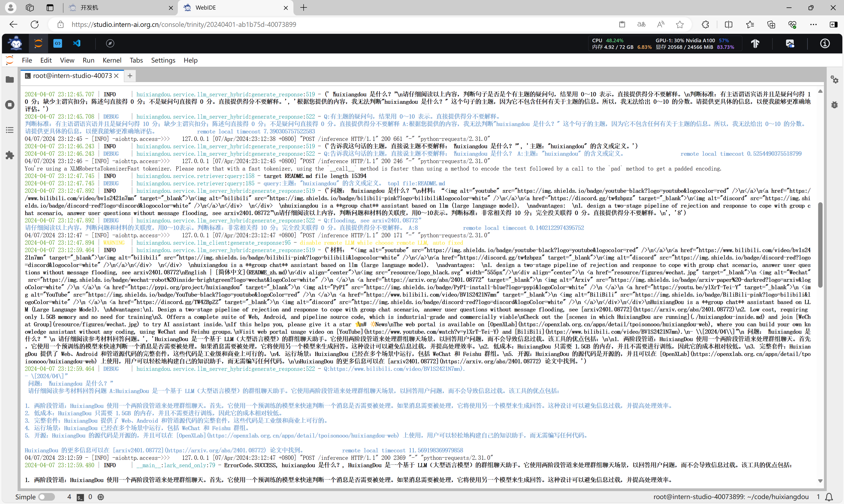This screenshot has height=504, width=844.
Task: Open the View menu
Action: coord(67,60)
